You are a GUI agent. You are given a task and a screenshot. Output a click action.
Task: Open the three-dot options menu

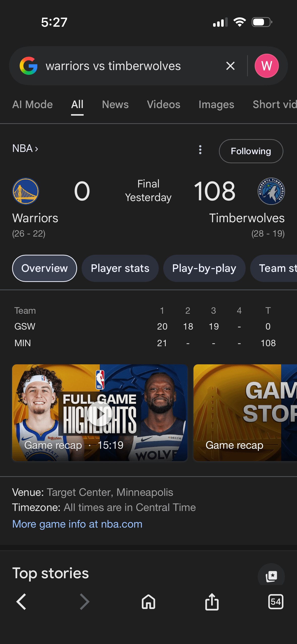pyautogui.click(x=200, y=150)
